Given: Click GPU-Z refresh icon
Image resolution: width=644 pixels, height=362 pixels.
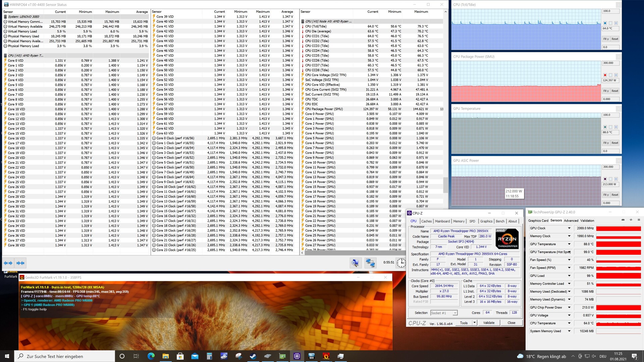Looking at the screenshot, I should tap(631, 220).
